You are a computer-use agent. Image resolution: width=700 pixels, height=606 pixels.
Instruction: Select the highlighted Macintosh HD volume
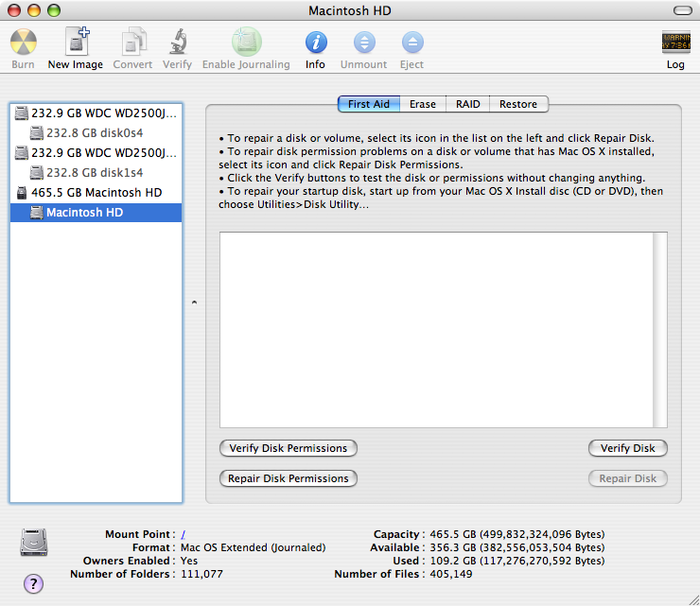(x=96, y=213)
